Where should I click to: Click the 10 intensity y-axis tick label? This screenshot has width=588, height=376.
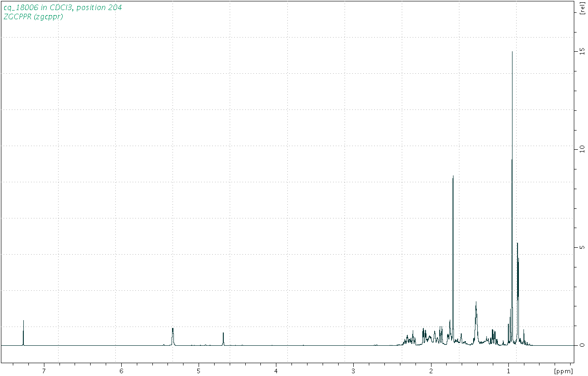(582, 148)
